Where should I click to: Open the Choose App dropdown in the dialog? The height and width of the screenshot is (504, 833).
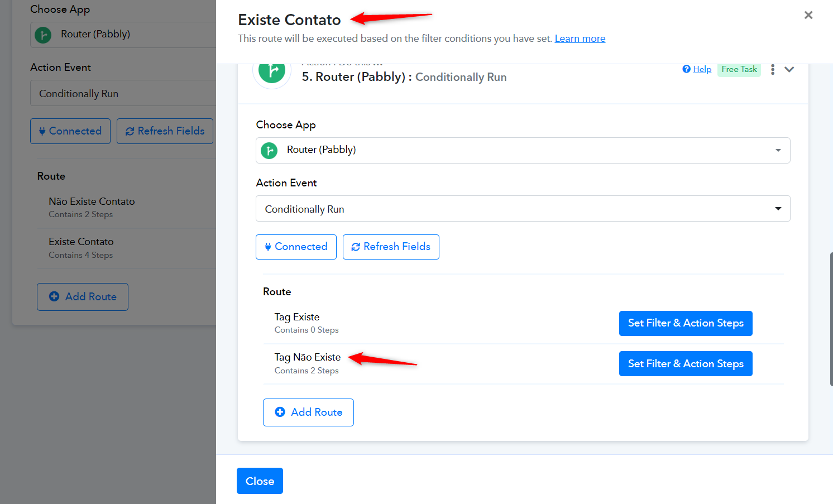click(x=523, y=150)
